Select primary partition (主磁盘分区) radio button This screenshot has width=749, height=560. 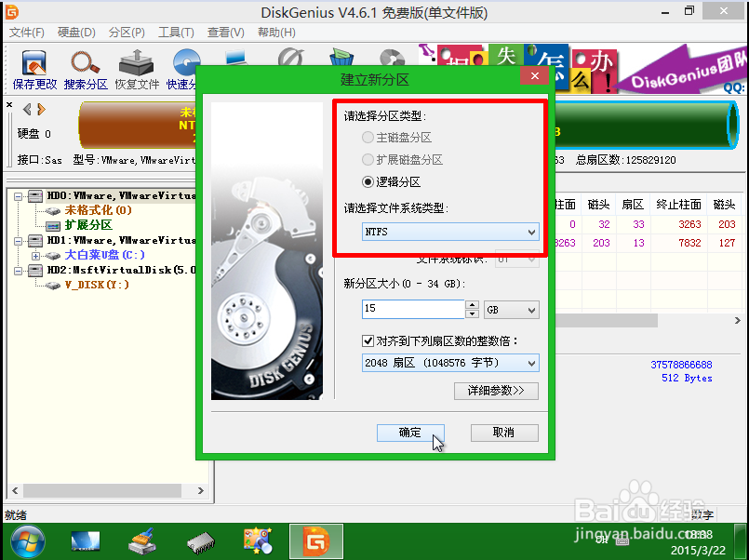coord(368,138)
